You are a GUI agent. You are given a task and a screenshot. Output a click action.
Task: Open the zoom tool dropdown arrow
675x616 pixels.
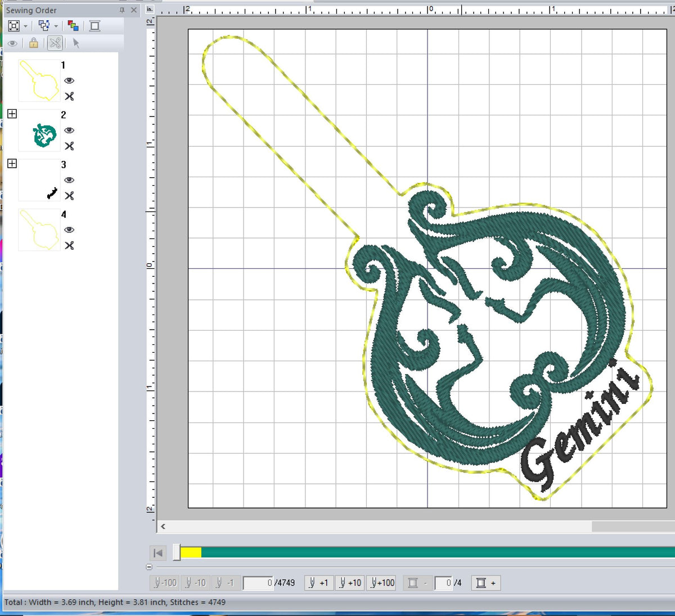pyautogui.click(x=25, y=26)
